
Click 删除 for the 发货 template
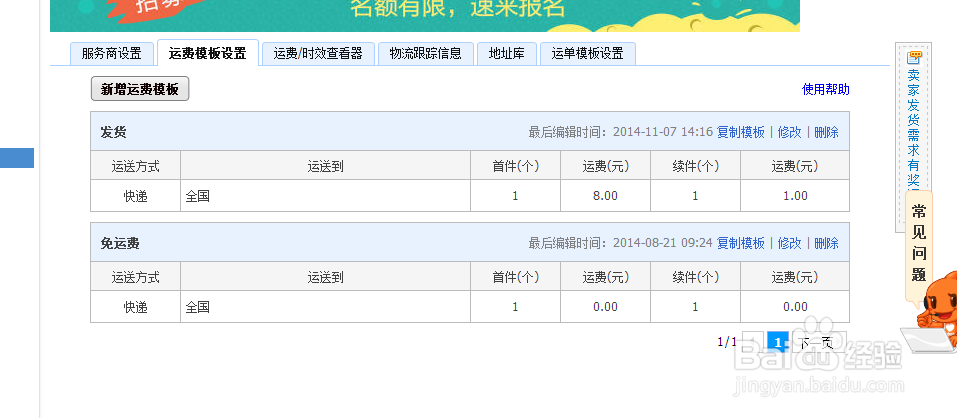tap(826, 132)
